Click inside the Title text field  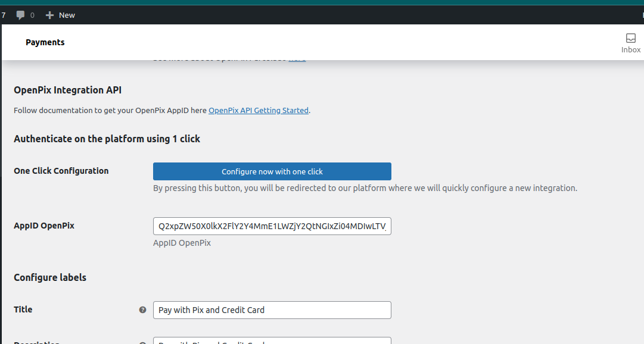(x=272, y=310)
